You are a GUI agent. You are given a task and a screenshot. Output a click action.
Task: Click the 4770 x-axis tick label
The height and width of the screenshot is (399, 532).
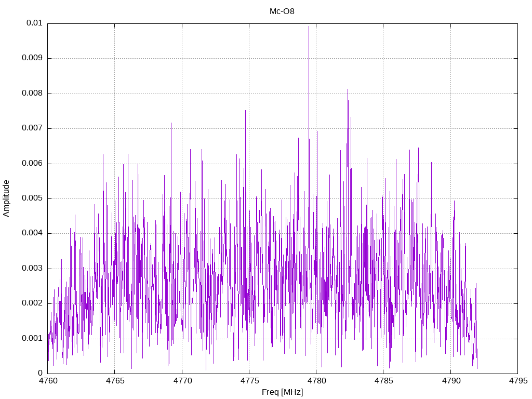(x=182, y=381)
